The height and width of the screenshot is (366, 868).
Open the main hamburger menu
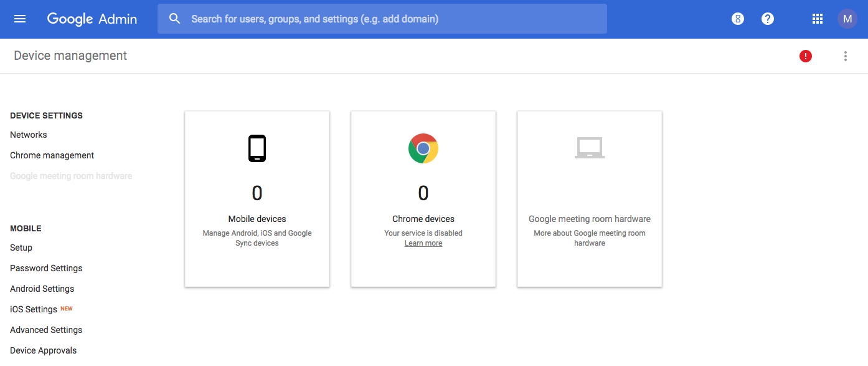pos(20,19)
